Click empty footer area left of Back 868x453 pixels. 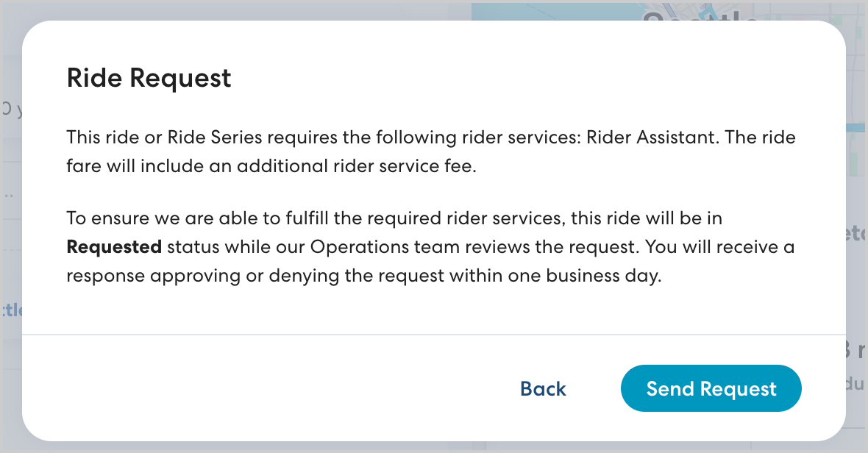pyautogui.click(x=257, y=388)
